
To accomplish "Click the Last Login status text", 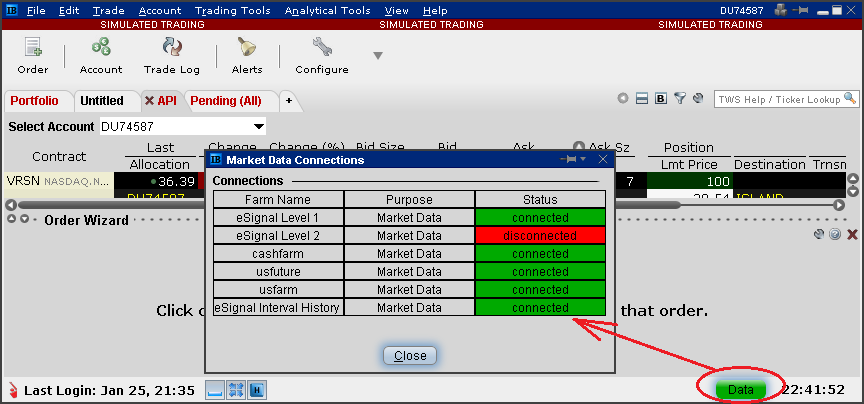I will (110, 391).
